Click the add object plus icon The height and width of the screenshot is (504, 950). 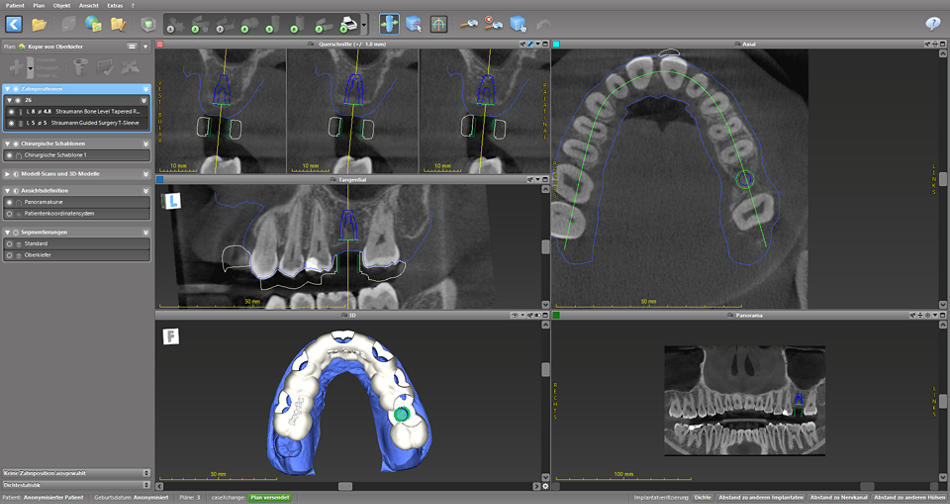pos(16,67)
